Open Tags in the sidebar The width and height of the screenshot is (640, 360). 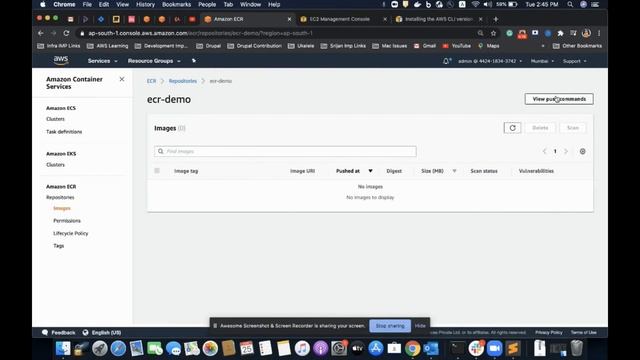tap(58, 246)
